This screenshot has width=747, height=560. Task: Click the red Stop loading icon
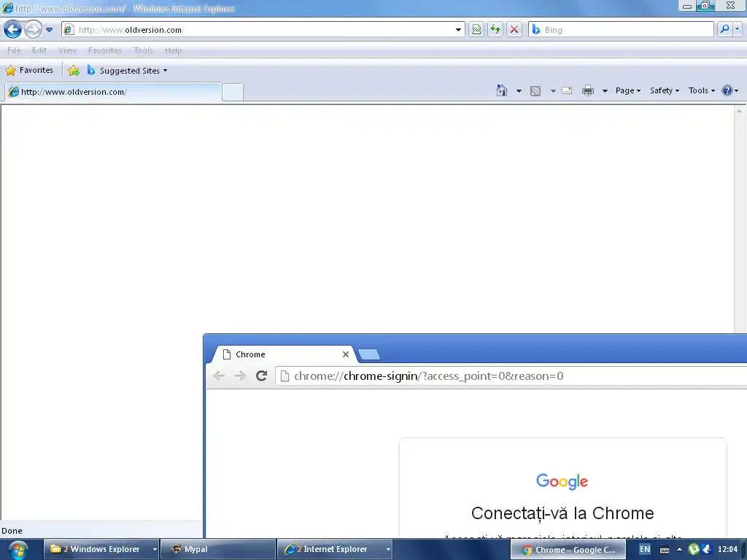tap(514, 29)
